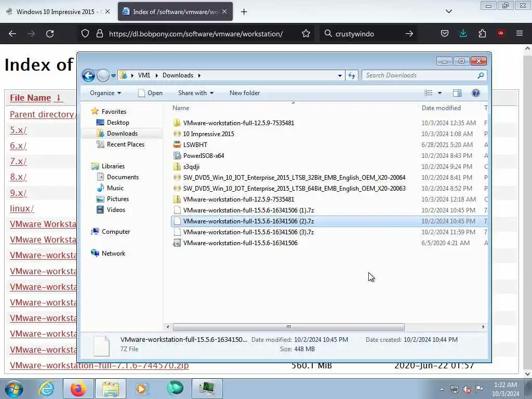
Task: Open the recent locations dropdown arrow
Action: [113, 76]
